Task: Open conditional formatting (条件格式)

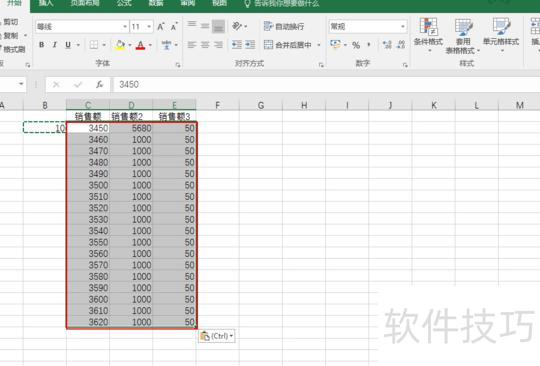Action: tap(428, 35)
